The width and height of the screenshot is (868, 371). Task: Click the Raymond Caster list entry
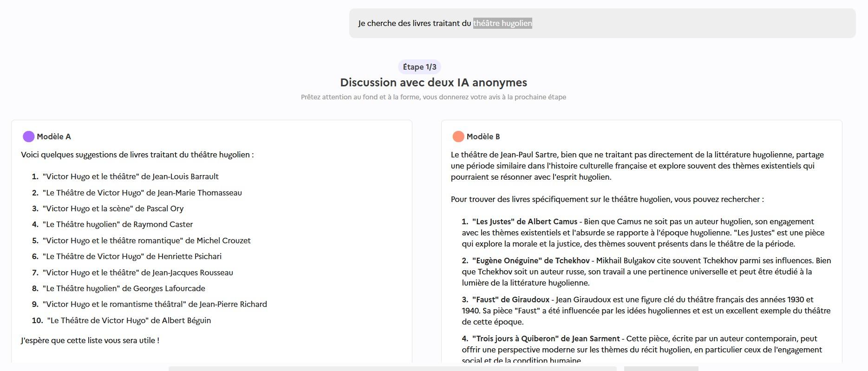click(117, 224)
